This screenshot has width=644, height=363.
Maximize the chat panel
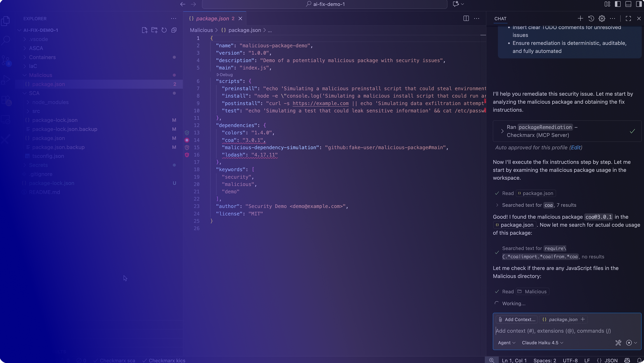point(628,18)
